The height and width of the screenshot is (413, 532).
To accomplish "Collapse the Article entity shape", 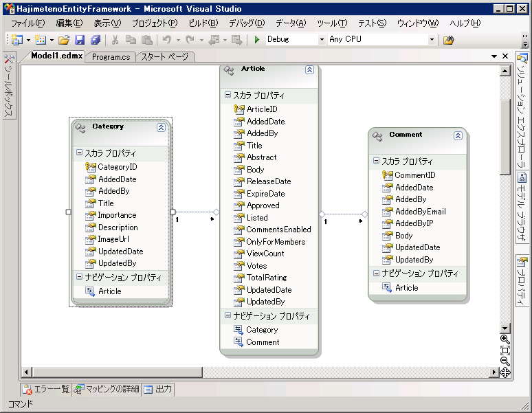I will (309, 70).
